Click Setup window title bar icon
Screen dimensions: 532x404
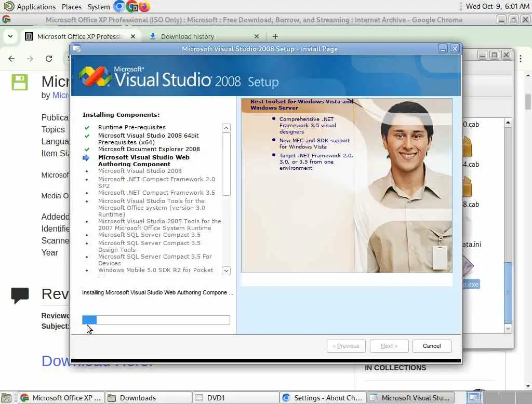pyautogui.click(x=77, y=49)
